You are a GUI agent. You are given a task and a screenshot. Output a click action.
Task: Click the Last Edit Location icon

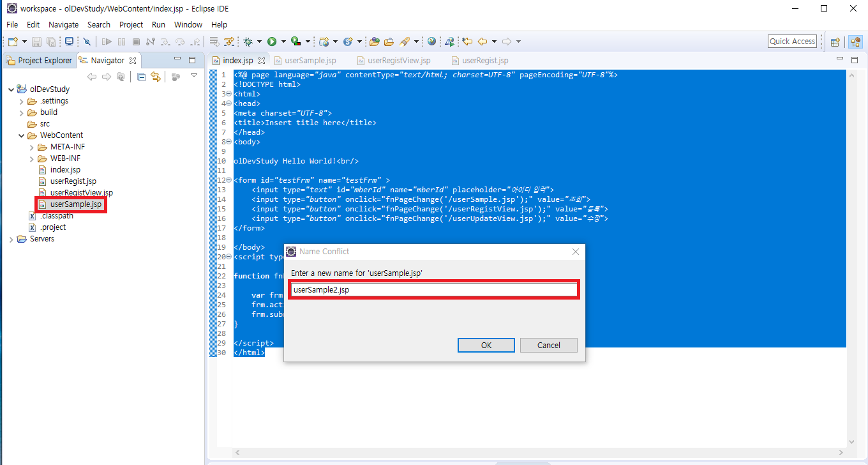coord(467,42)
